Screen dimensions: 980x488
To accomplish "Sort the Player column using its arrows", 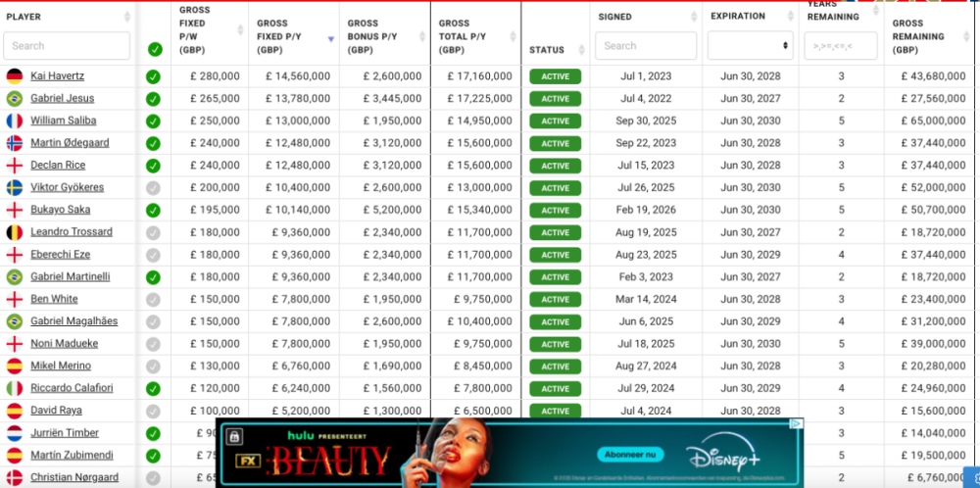I will tap(126, 17).
